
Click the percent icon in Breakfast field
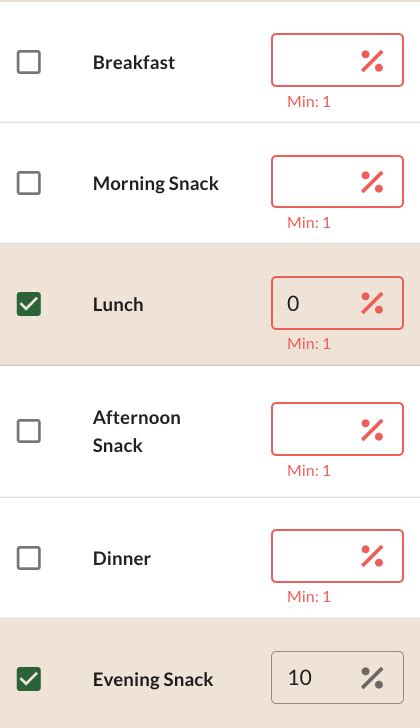point(372,61)
